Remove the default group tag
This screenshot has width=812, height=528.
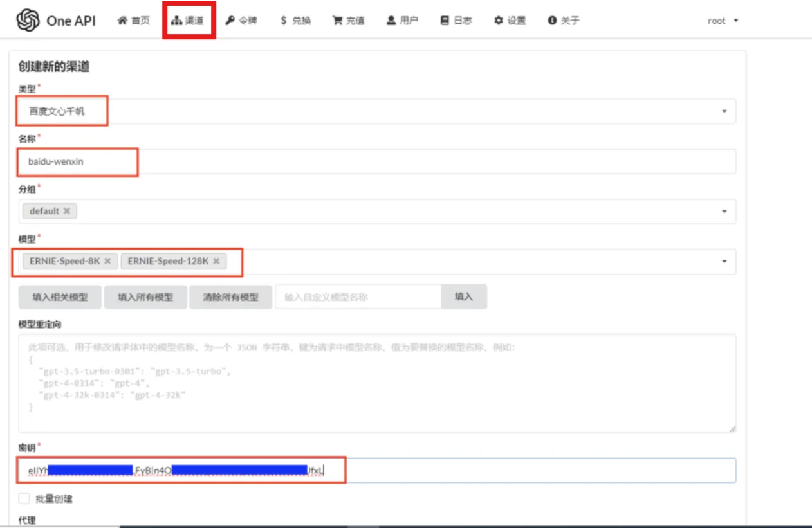67,211
